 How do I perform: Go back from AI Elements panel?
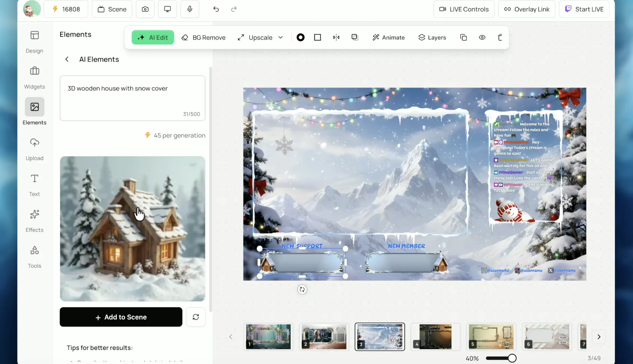[67, 59]
